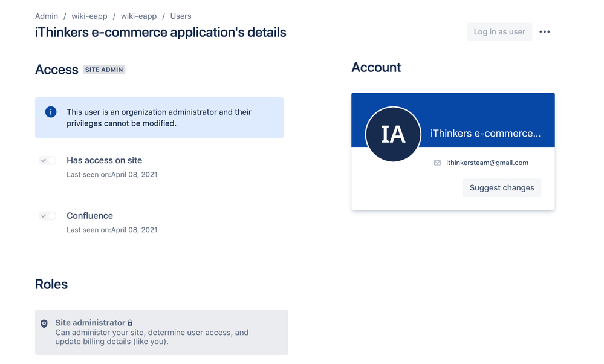The image size is (604, 364).
Task: Click the blue info icon in banner
Action: [x=51, y=112]
